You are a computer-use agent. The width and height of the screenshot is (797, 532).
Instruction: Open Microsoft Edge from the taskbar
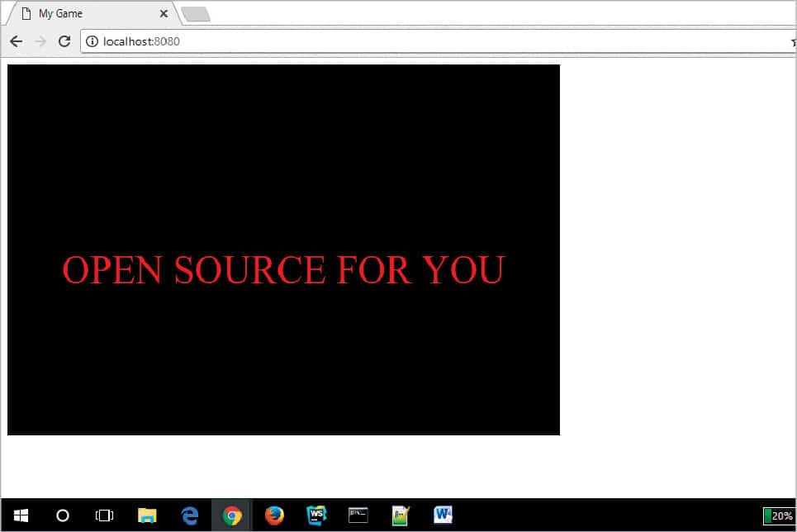point(190,515)
